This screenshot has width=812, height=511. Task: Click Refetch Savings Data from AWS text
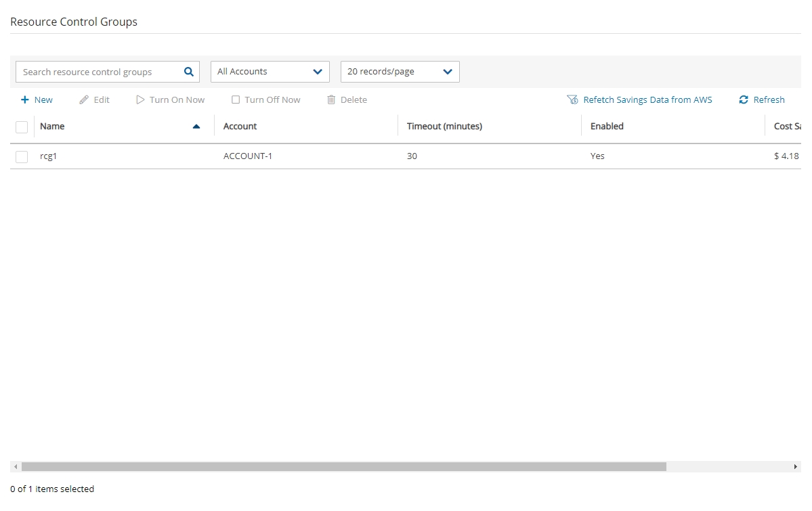(x=647, y=99)
